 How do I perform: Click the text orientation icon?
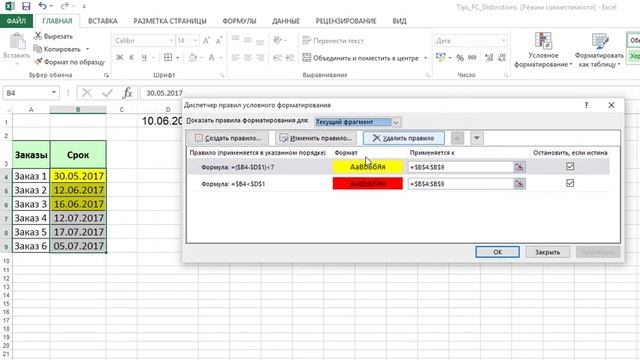click(x=278, y=40)
